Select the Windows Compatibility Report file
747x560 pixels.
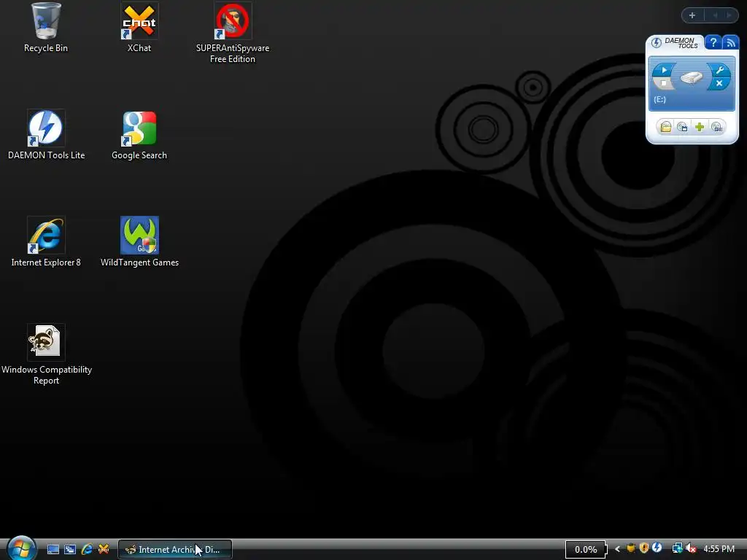[46, 355]
